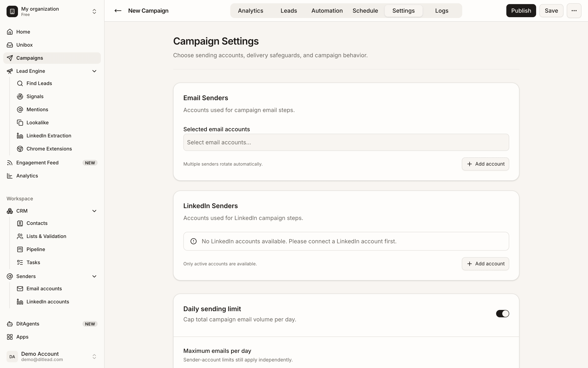This screenshot has width=588, height=368.
Task: Click the Signals radar icon
Action: (x=20, y=97)
